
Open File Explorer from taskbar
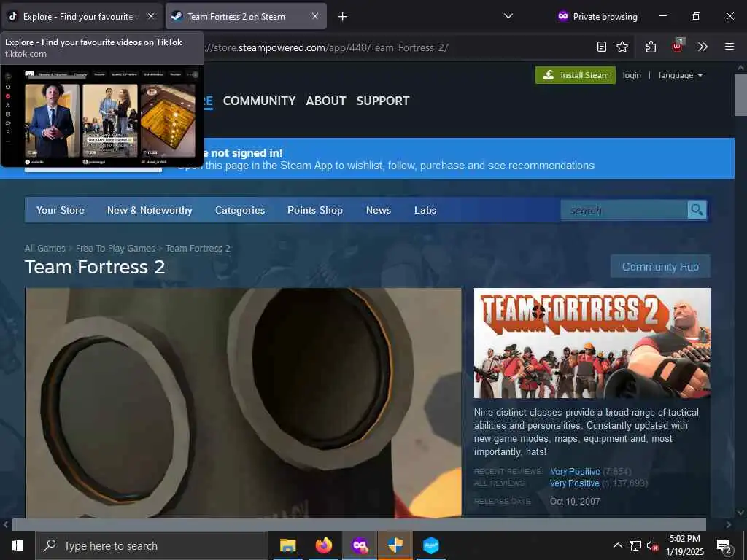click(287, 545)
